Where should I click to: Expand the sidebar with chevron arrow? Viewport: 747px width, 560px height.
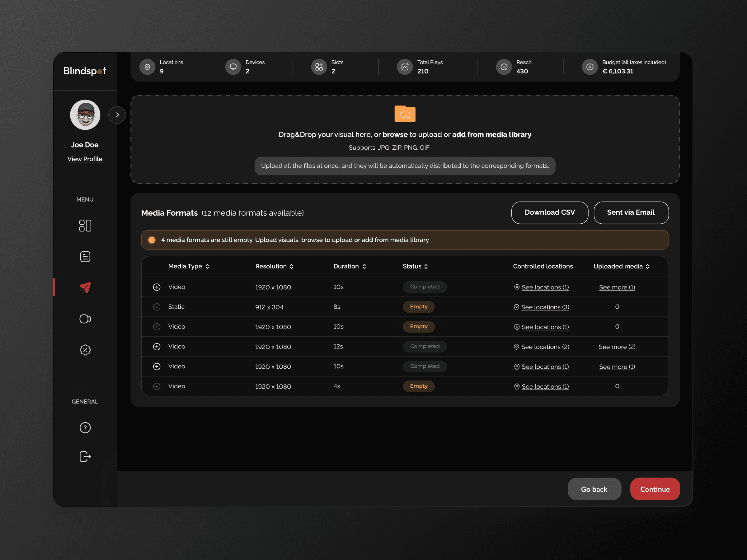(x=117, y=115)
